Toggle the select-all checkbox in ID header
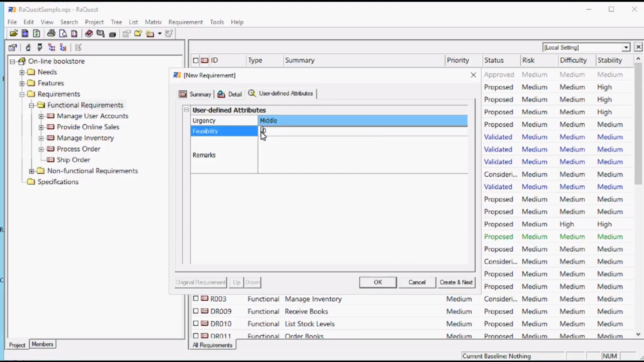Image resolution: width=644 pixels, height=362 pixels. 196,61
